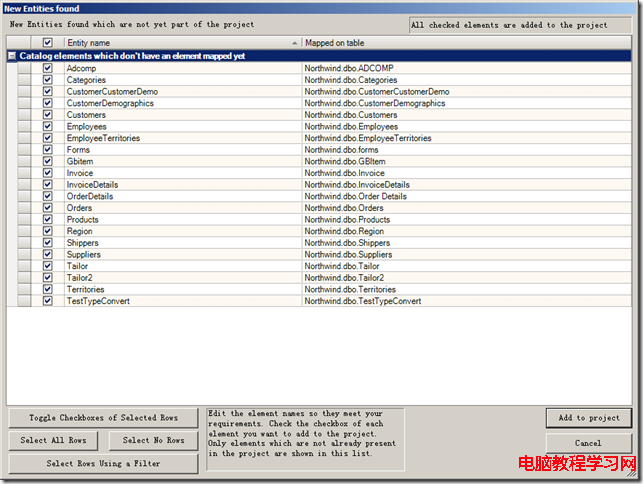The width and height of the screenshot is (643, 484).
Task: Select the Territories entity name cell
Action: (x=183, y=289)
